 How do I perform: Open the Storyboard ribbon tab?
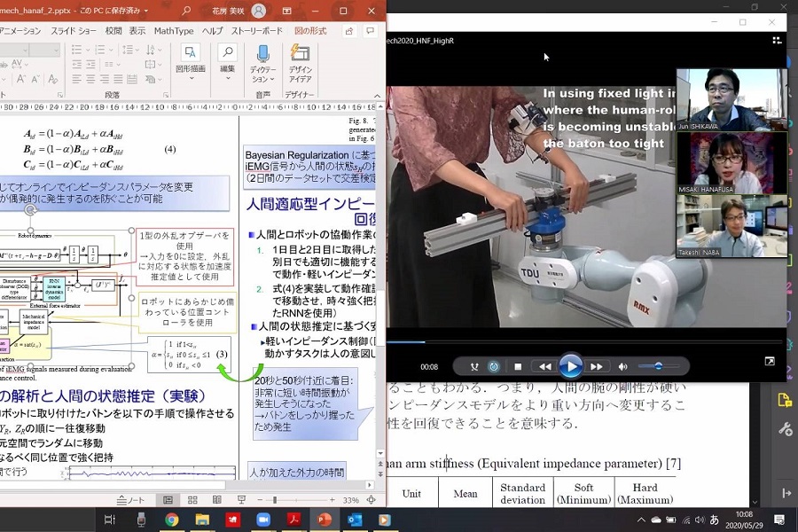coord(257,31)
